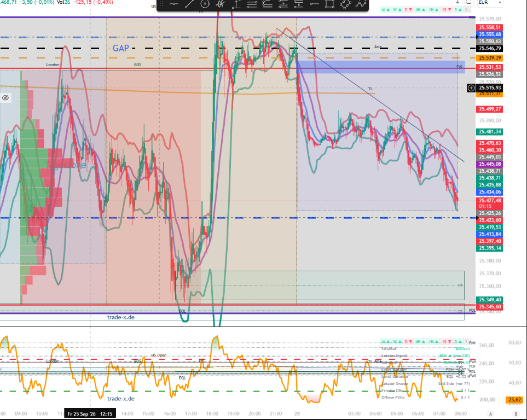Click the fullscreen frame icon near EUR
Screen dimensions: 527x420
point(468,2)
